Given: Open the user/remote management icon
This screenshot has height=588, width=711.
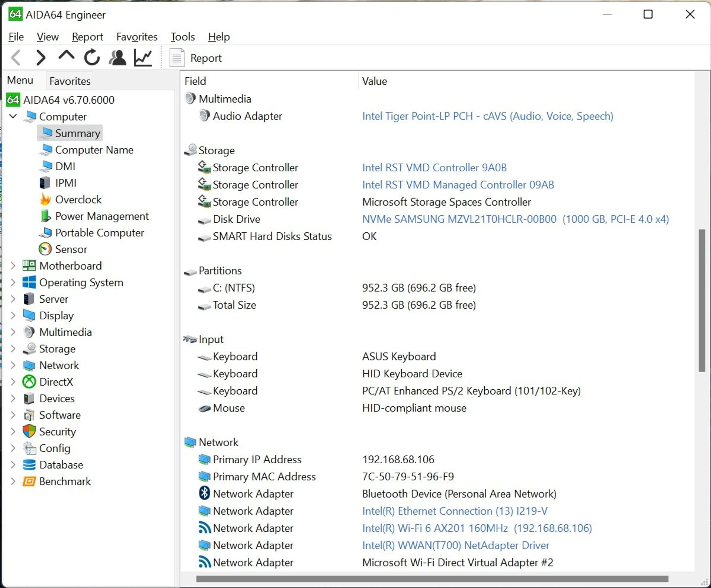Looking at the screenshot, I should 117,58.
